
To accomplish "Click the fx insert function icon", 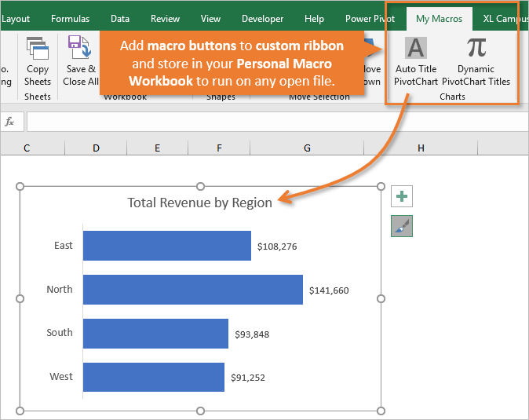I will (9, 122).
